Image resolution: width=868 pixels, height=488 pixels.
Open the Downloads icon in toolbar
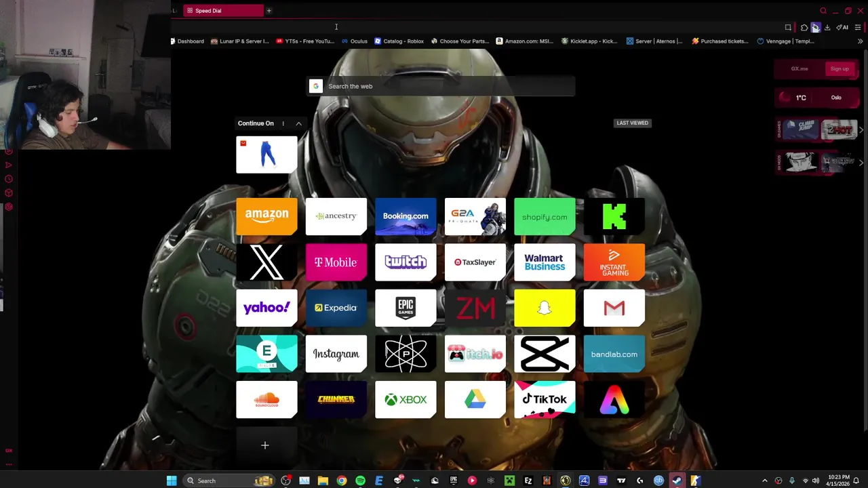tap(827, 28)
